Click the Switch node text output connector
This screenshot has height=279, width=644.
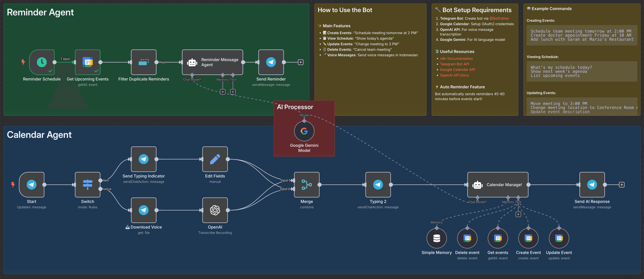pos(100,180)
